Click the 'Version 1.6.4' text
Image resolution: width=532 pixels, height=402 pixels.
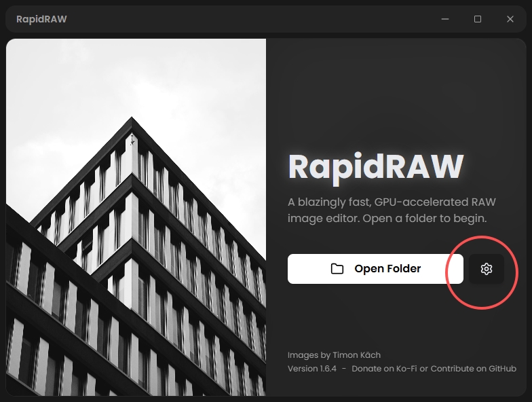[x=312, y=368]
